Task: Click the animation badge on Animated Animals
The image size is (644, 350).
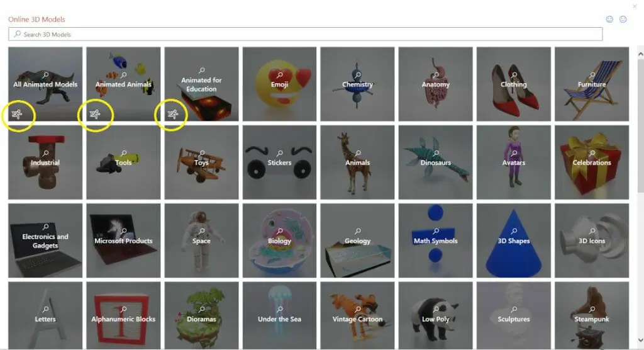Action: (x=95, y=115)
